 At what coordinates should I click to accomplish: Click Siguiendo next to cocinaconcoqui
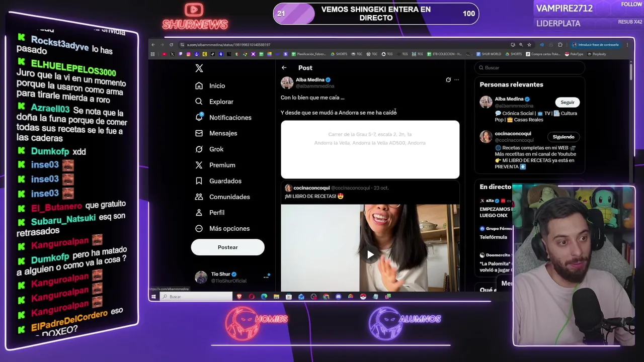point(563,137)
